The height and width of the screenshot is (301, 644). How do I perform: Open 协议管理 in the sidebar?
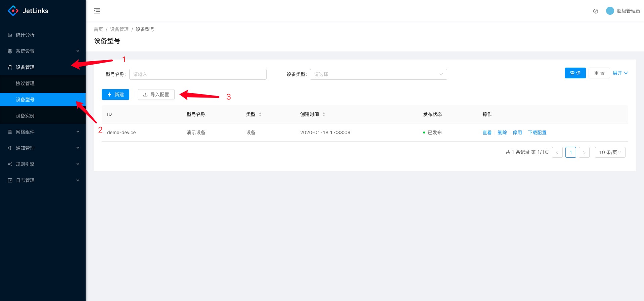pos(25,83)
